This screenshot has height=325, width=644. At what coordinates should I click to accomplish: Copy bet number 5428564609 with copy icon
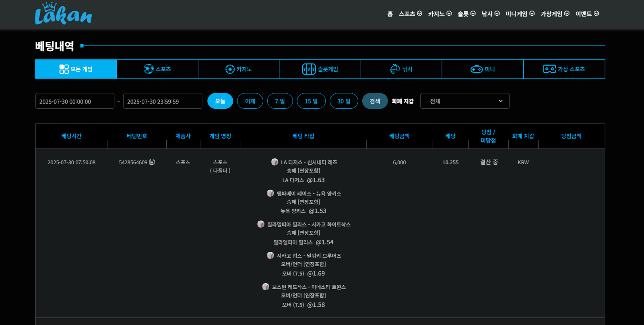(x=152, y=162)
